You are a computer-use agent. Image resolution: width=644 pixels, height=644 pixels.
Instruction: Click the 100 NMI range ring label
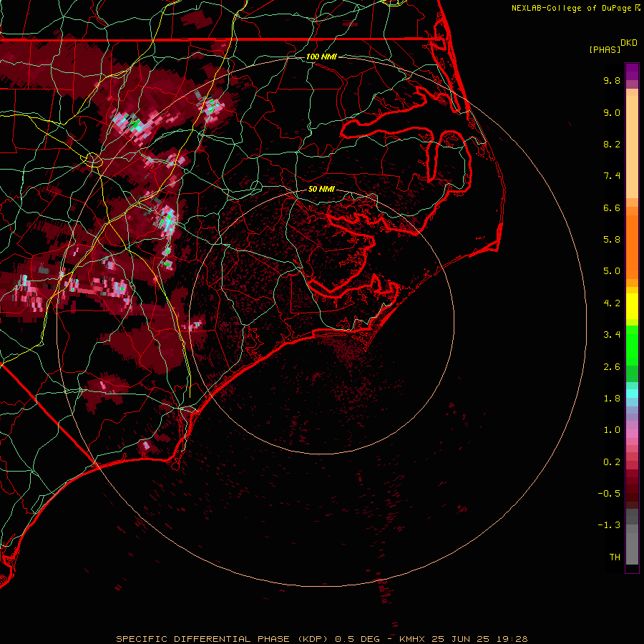(321, 57)
